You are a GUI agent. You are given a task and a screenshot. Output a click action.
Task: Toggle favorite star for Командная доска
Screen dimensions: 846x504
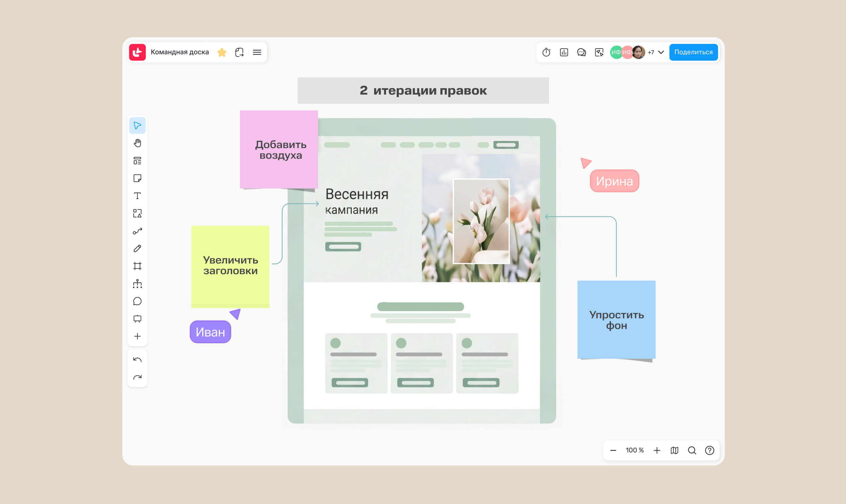[222, 52]
